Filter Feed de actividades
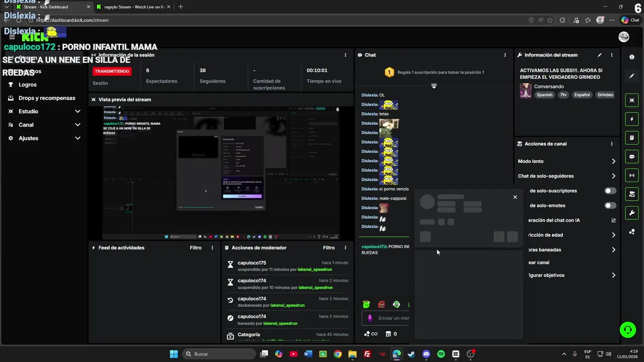The height and width of the screenshot is (362, 644). [196, 248]
